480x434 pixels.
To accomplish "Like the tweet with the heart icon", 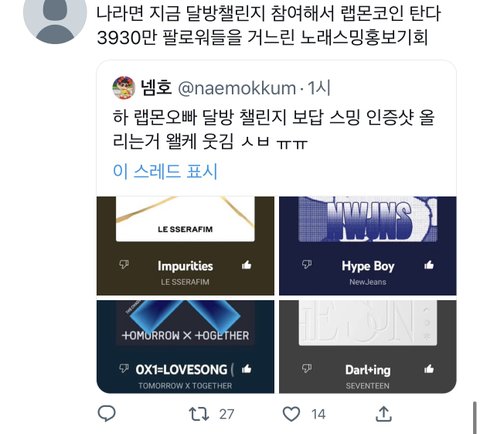I will click(x=291, y=414).
